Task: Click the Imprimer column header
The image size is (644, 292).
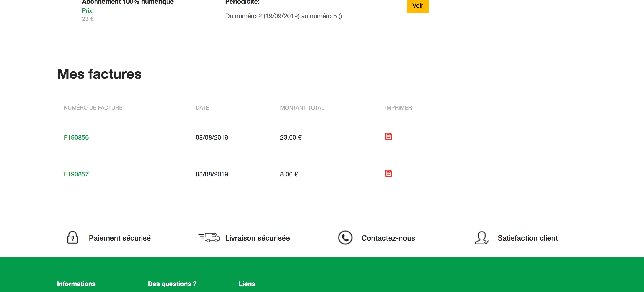Action: click(x=398, y=108)
